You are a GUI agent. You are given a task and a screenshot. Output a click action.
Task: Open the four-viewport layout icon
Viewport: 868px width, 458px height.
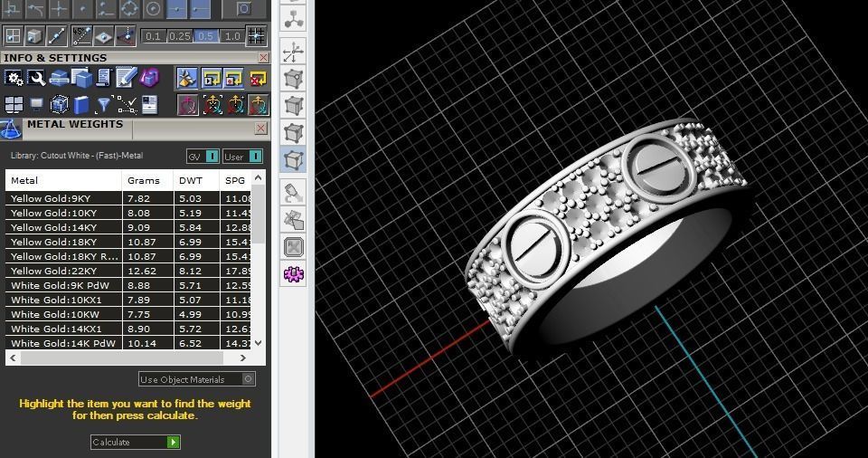coord(14,105)
